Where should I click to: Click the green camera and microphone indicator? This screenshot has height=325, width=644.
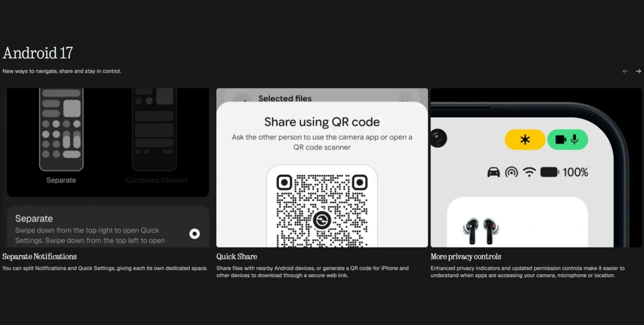[x=568, y=139]
